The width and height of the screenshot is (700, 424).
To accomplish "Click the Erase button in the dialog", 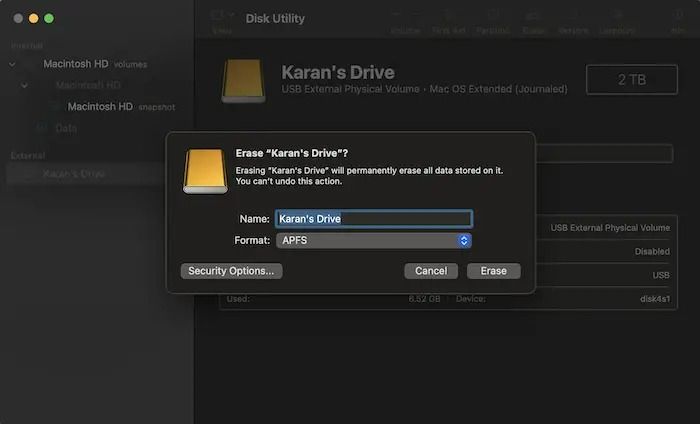I will pos(493,271).
